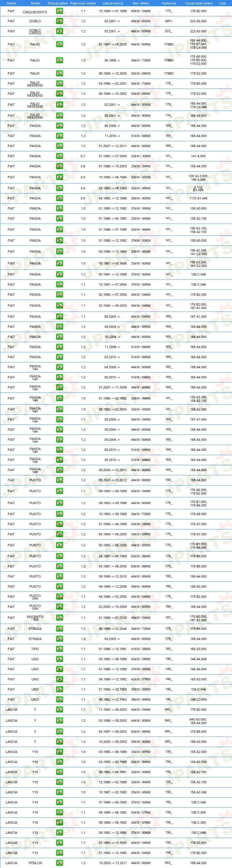
Task: Select fuel icon for UNO 06.1992 -> 12.1993
Action: (x=60, y=699)
